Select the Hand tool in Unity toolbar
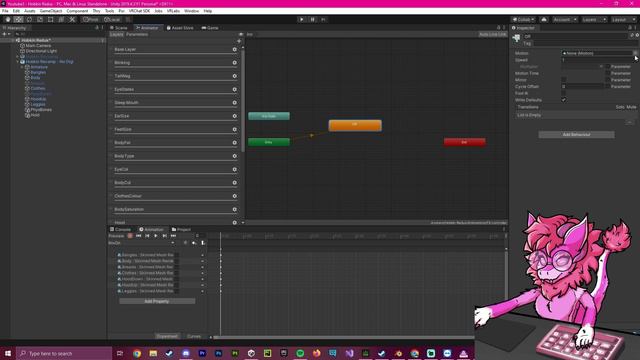The image size is (640, 360). [x=8, y=19]
